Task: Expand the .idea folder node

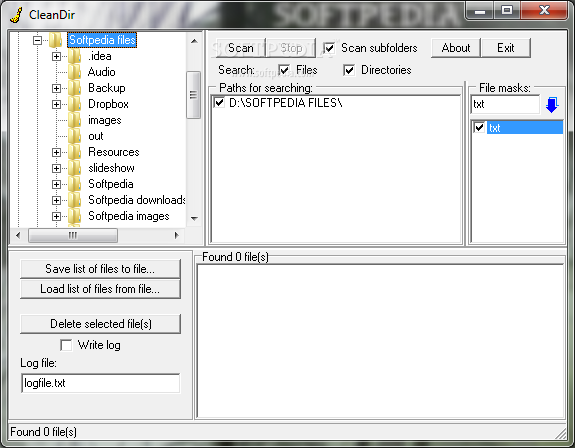Action: 56,56
